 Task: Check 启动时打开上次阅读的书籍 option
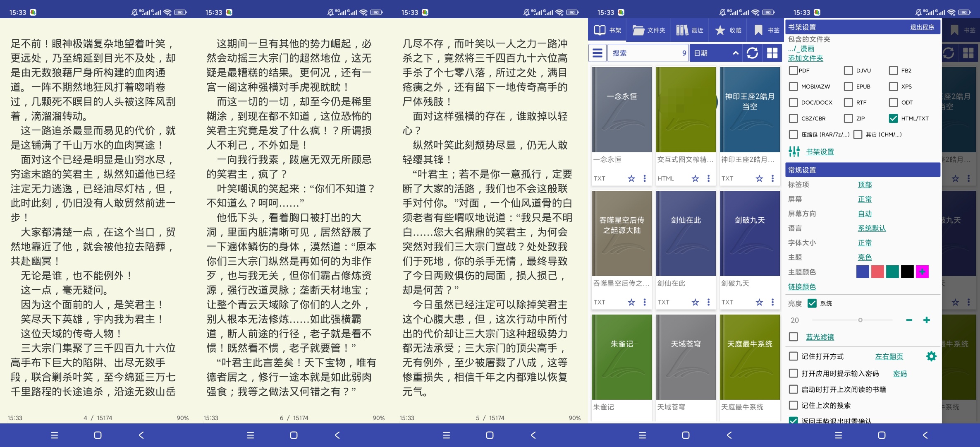[793, 389]
